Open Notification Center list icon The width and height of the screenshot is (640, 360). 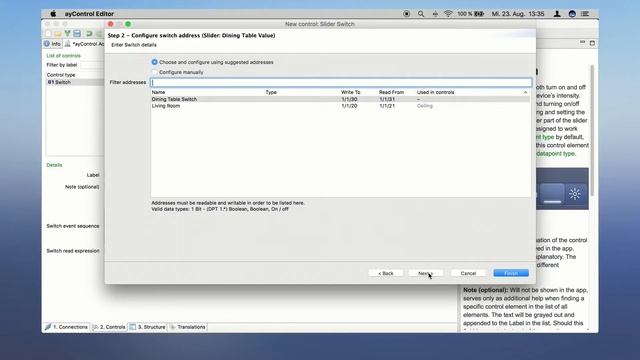585,13
